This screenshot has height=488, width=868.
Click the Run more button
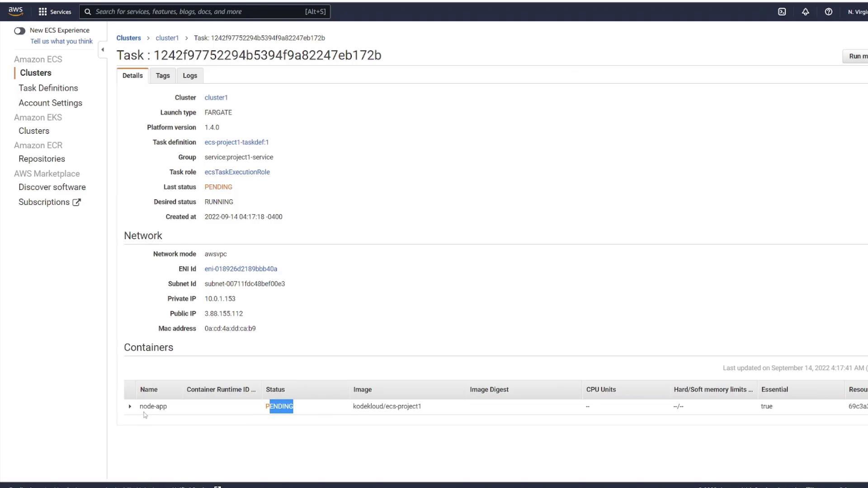[x=855, y=56]
